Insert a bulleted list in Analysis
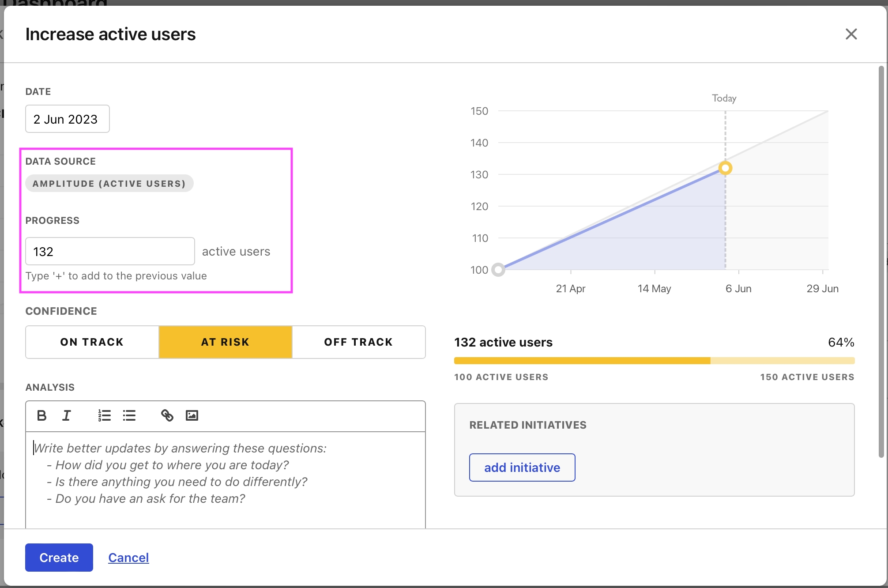888x588 pixels. (129, 415)
